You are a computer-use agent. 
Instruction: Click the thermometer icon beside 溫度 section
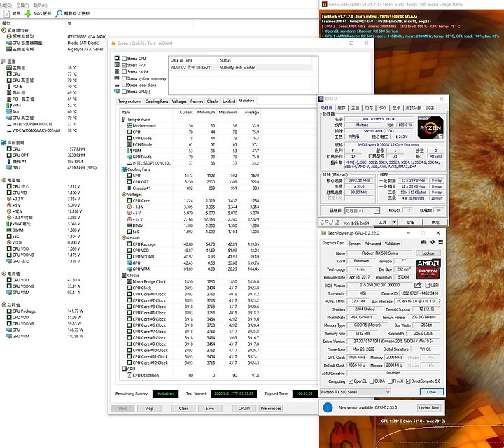tap(3, 62)
